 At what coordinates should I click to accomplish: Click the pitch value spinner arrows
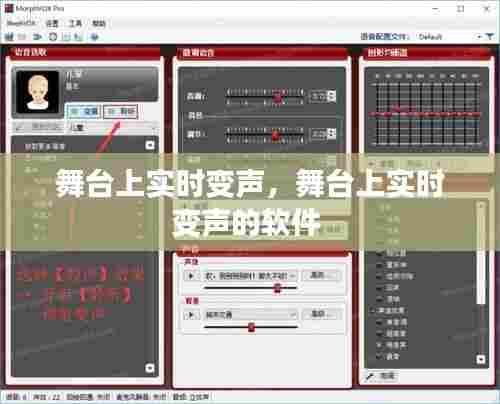coord(331,96)
